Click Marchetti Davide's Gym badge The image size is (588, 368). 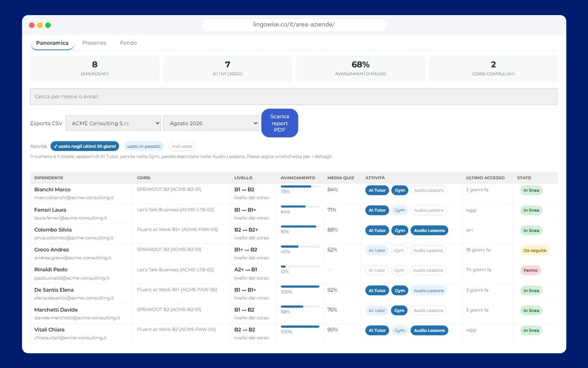[x=399, y=311]
